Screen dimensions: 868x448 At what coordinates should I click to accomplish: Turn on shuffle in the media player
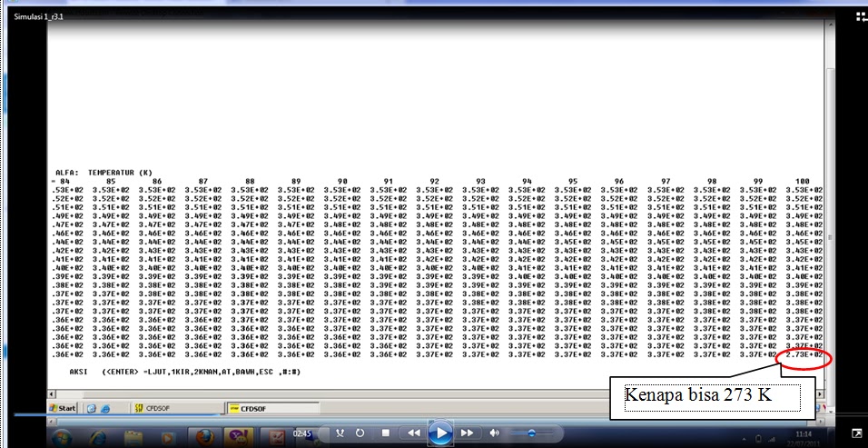click(340, 433)
